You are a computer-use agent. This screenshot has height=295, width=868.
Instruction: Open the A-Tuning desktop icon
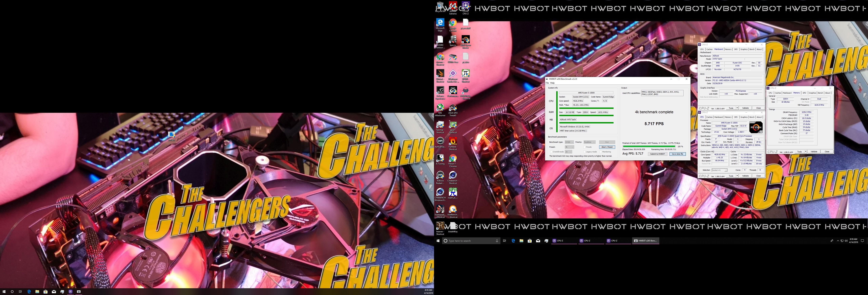(x=440, y=160)
